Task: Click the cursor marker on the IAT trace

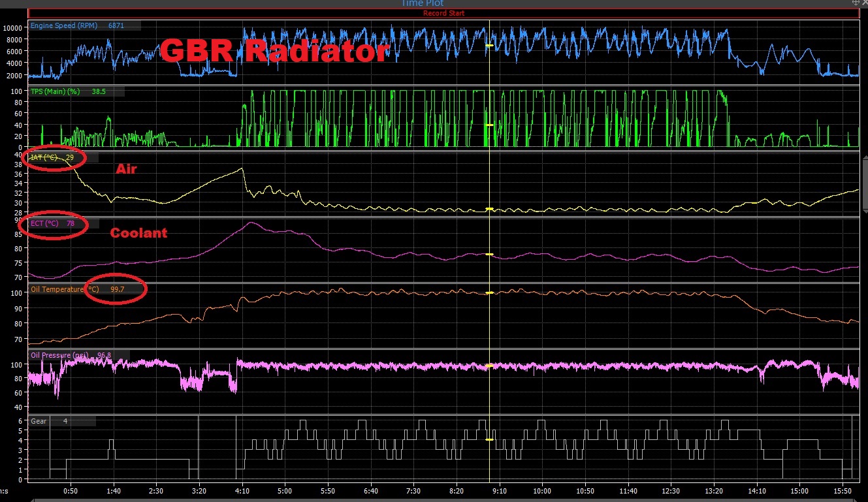Action: [489, 209]
